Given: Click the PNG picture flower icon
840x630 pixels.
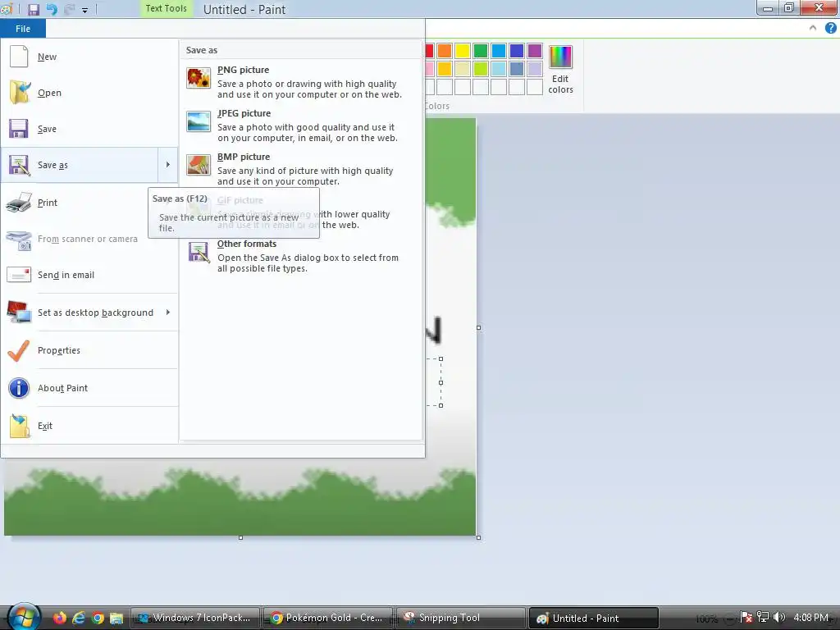Looking at the screenshot, I should coord(199,78).
